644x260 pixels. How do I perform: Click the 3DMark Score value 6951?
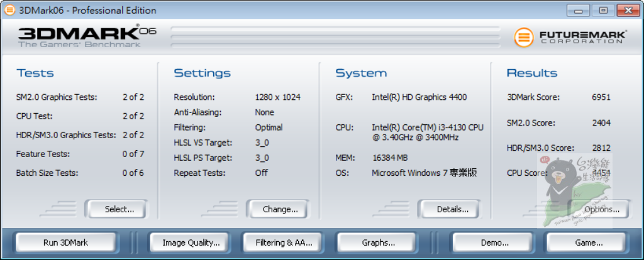tap(601, 97)
